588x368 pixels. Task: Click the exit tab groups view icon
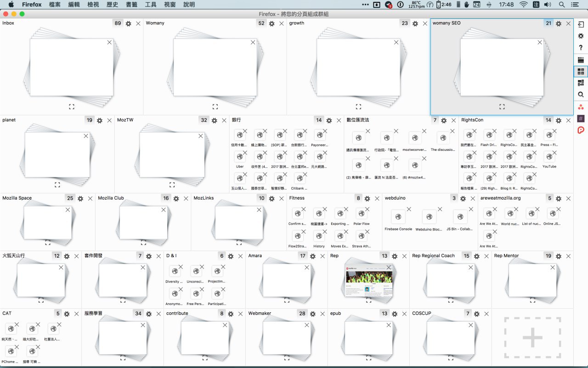coord(581,25)
